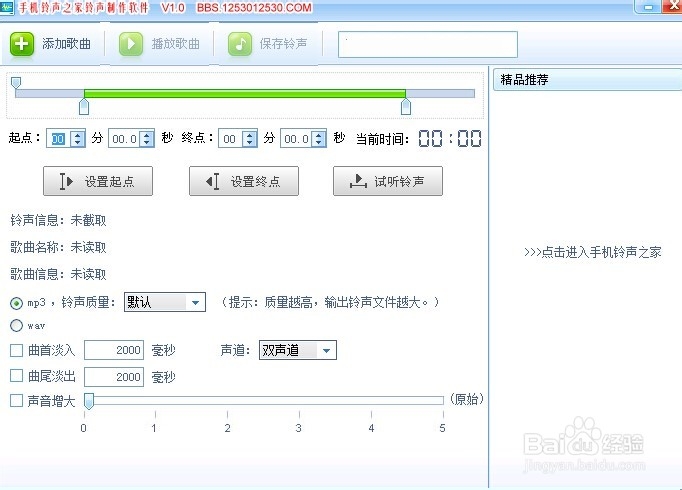Click the end point marker below green bar
This screenshot has width=682, height=490.
[406, 107]
